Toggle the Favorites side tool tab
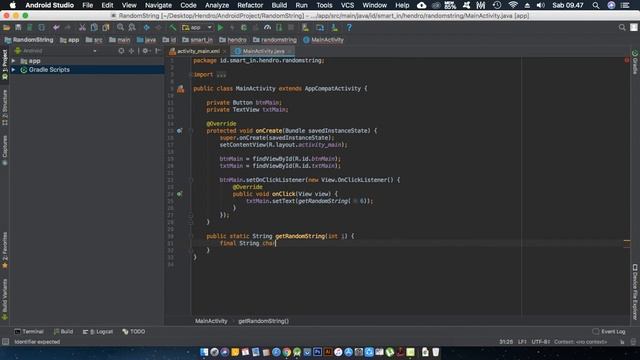Screen dimensions: 640x360 click(x=5, y=250)
